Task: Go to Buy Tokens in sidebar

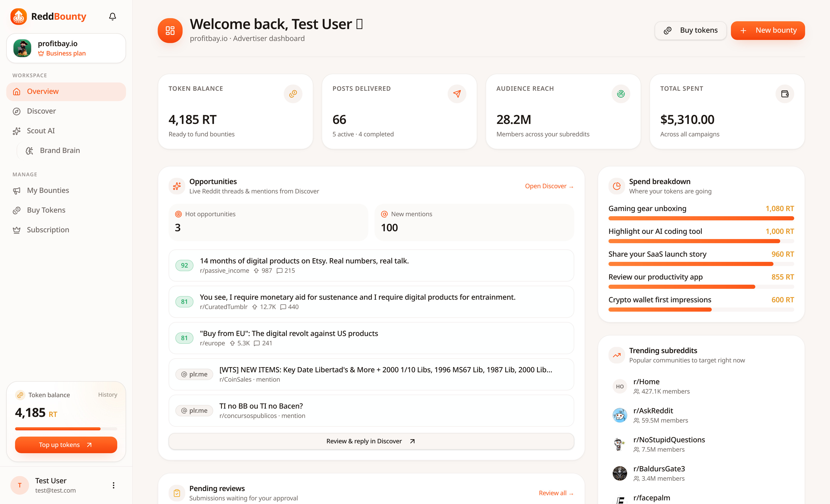Action: (x=66, y=210)
